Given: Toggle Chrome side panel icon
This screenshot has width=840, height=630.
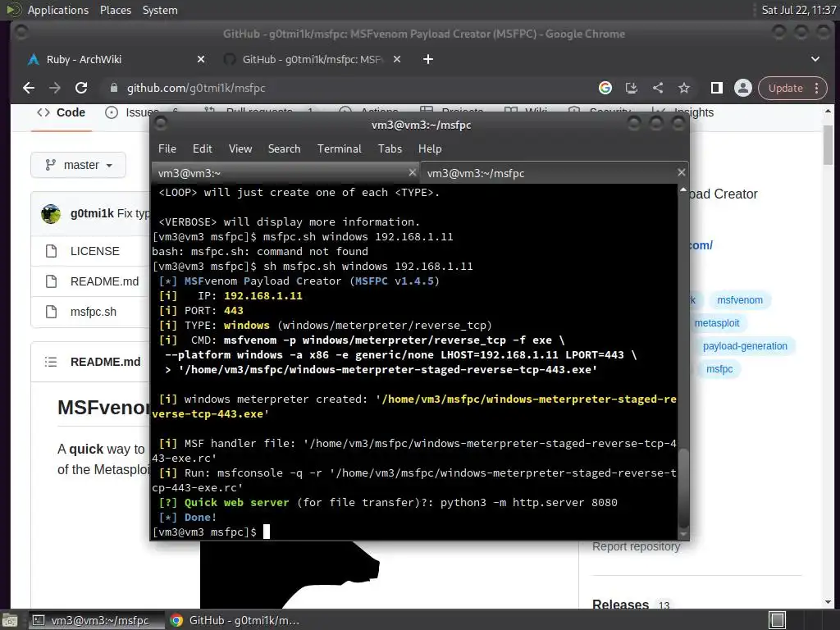Looking at the screenshot, I should click(717, 88).
